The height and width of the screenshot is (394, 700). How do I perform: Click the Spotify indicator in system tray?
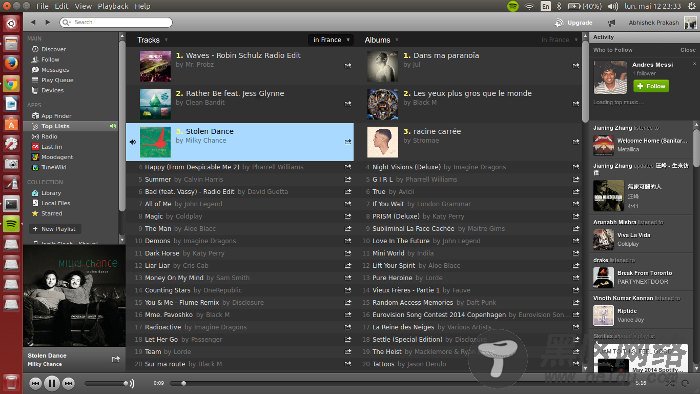513,6
